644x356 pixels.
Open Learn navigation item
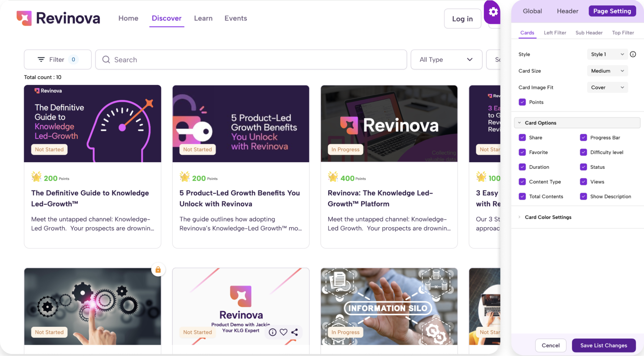click(x=203, y=18)
